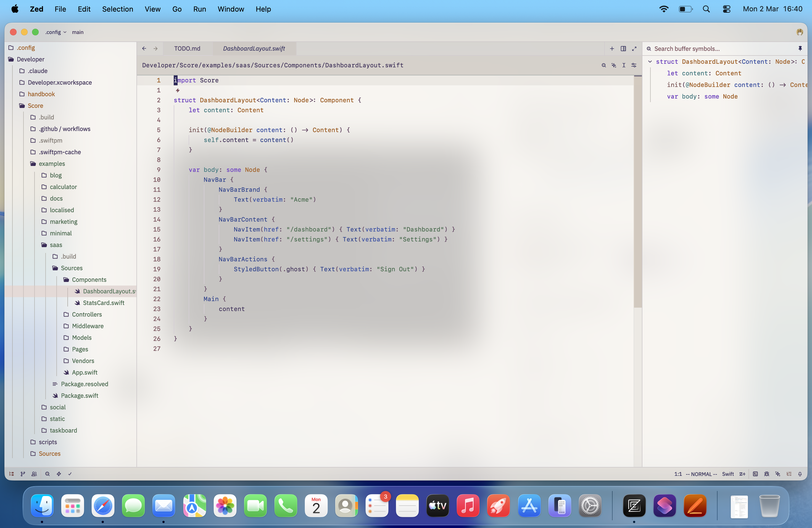Viewport: 812px width, 528px height.
Task: Click in the Search buffer symbols field
Action: point(720,48)
